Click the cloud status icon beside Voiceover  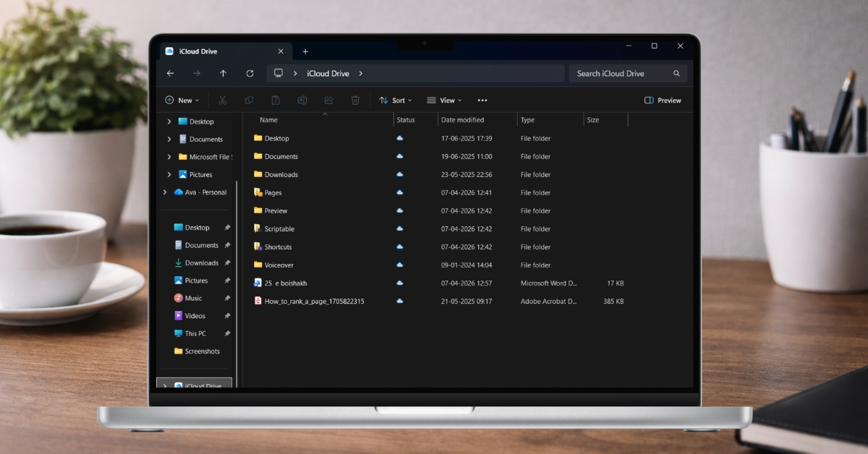400,265
